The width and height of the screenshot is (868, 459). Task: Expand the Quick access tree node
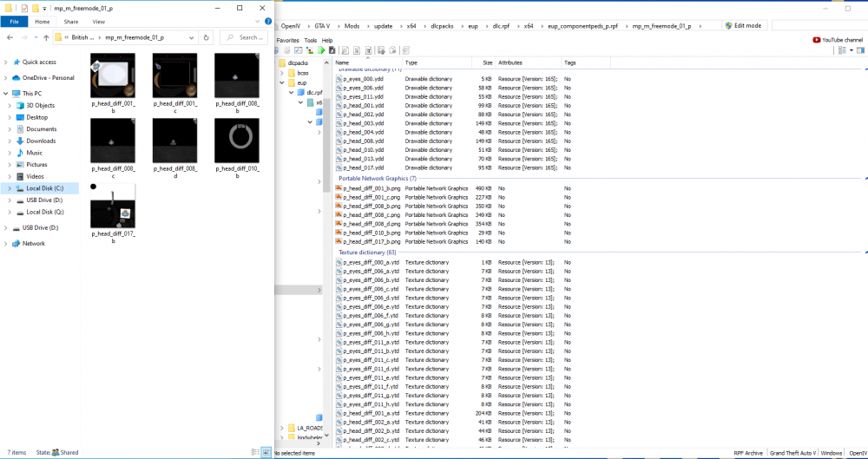[x=5, y=62]
